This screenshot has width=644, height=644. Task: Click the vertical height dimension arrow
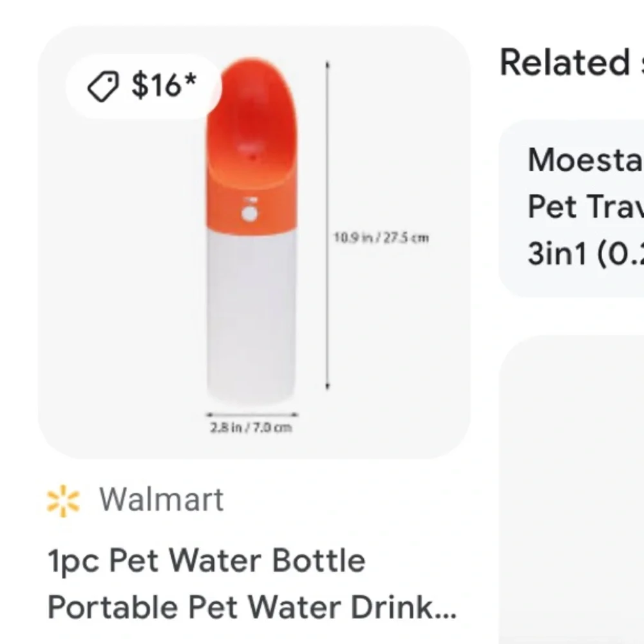[x=327, y=225]
